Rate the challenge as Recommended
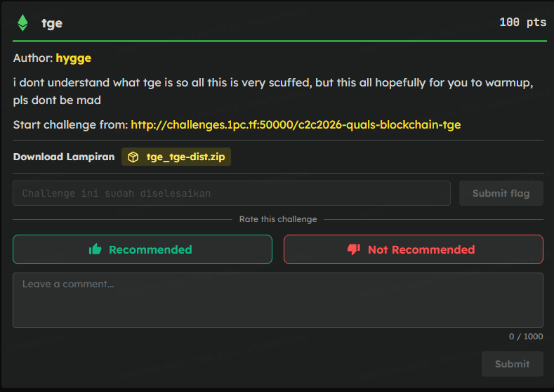 [x=142, y=249]
